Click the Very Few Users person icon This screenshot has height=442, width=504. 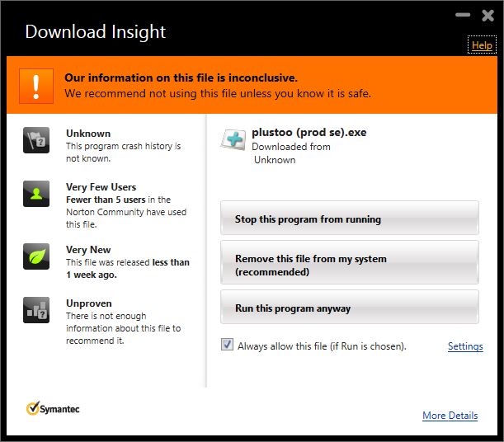[36, 194]
